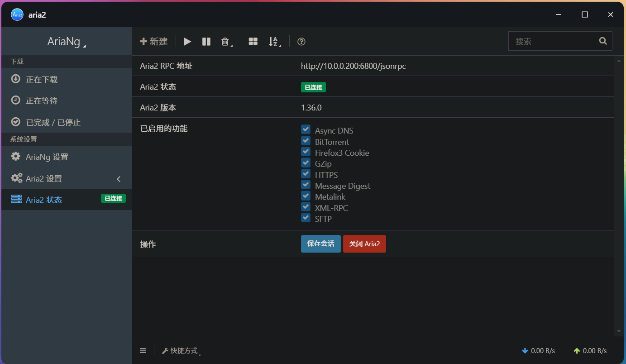Click the downloading arrow circle icon
The height and width of the screenshot is (364, 626).
pos(16,79)
